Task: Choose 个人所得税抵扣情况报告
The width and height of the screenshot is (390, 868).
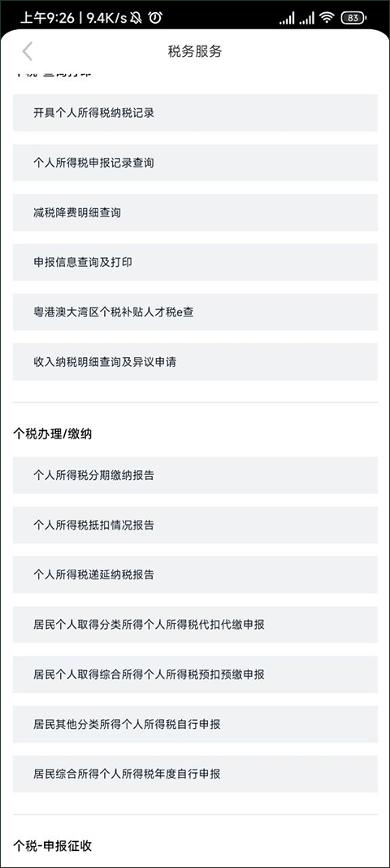Action: tap(195, 525)
